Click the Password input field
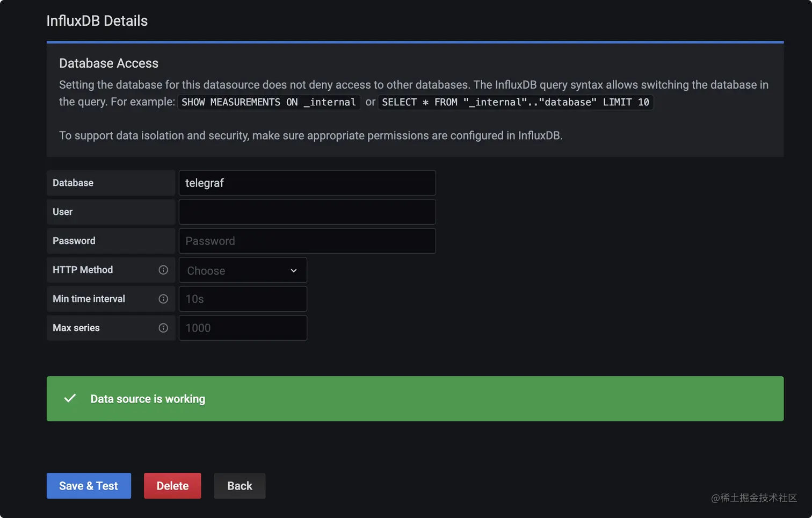This screenshot has width=812, height=518. point(307,241)
